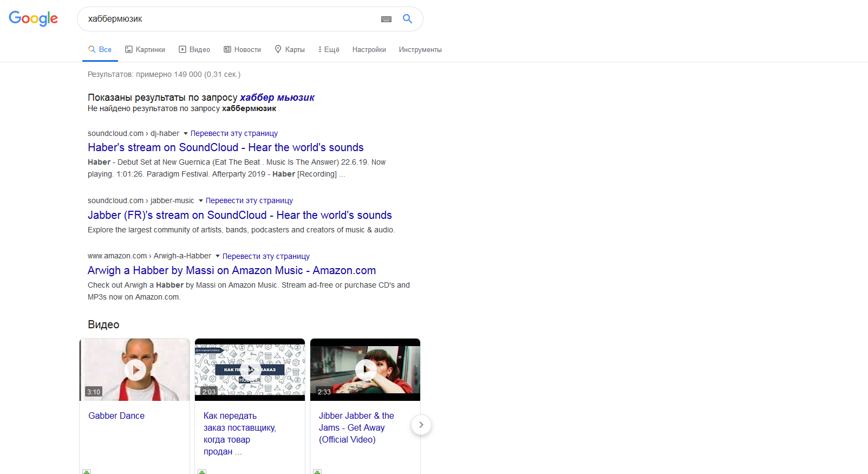Translate the Amazon Arwigh-a-Habber page
The image size is (868, 474).
pyautogui.click(x=266, y=256)
